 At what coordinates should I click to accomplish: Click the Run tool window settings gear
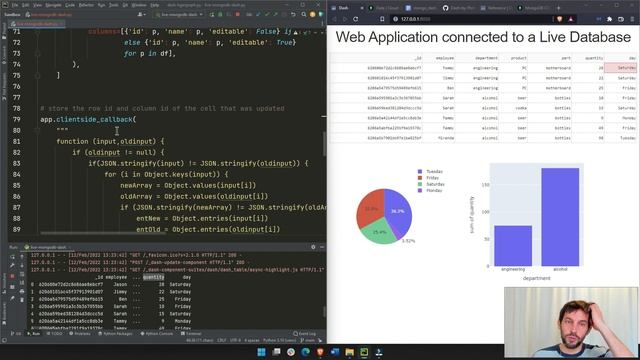click(x=313, y=247)
